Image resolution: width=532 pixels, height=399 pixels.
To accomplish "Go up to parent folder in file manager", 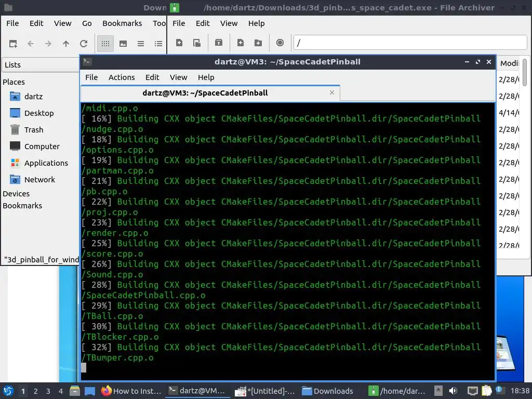I will coord(66,44).
